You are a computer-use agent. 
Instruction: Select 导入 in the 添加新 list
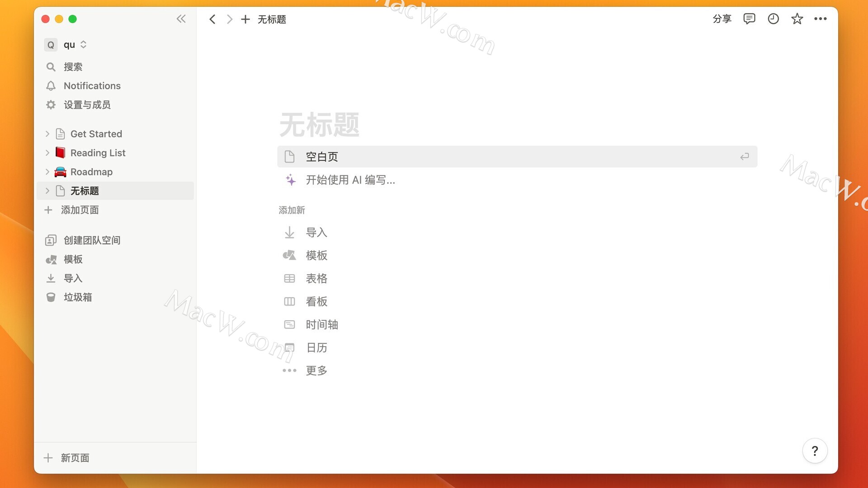tap(316, 232)
